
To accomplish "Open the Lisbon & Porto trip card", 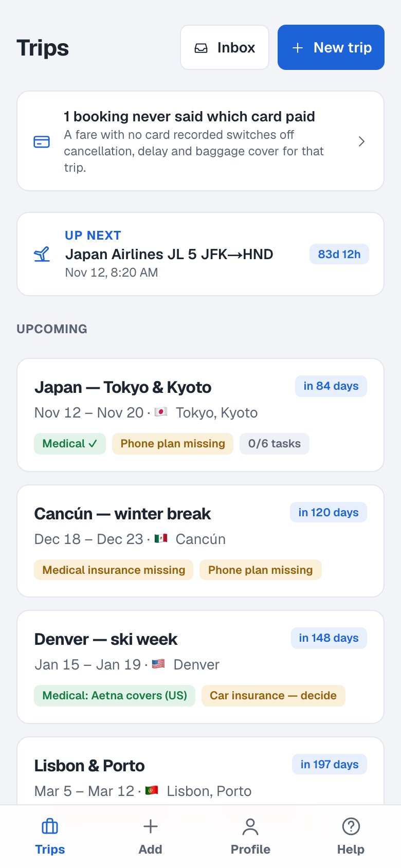I will (x=200, y=771).
